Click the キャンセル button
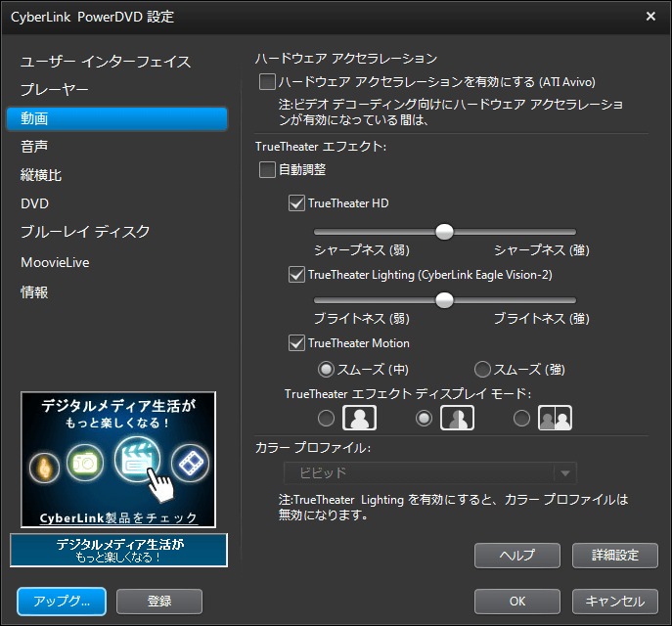 (x=615, y=602)
